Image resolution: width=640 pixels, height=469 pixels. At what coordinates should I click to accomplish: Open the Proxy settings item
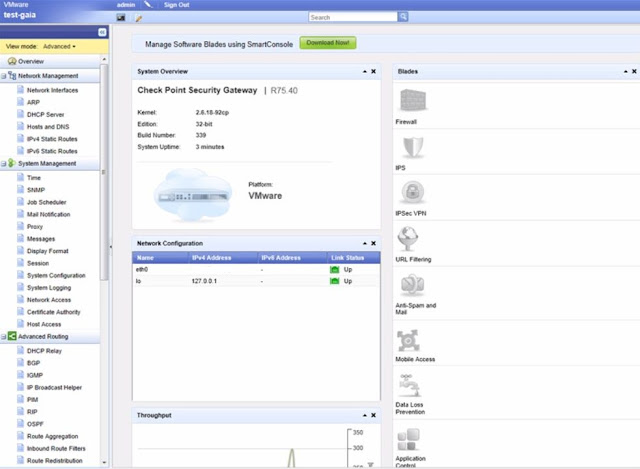(35, 227)
